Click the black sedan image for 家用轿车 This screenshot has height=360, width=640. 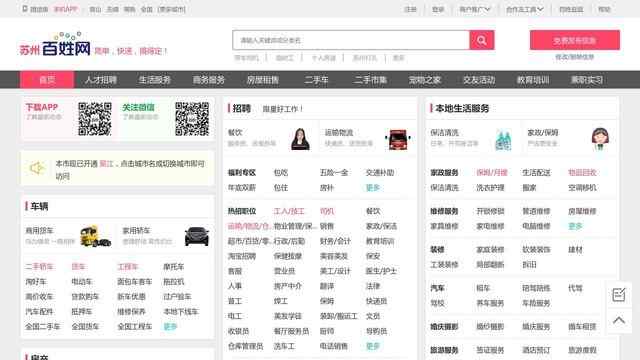[197, 236]
